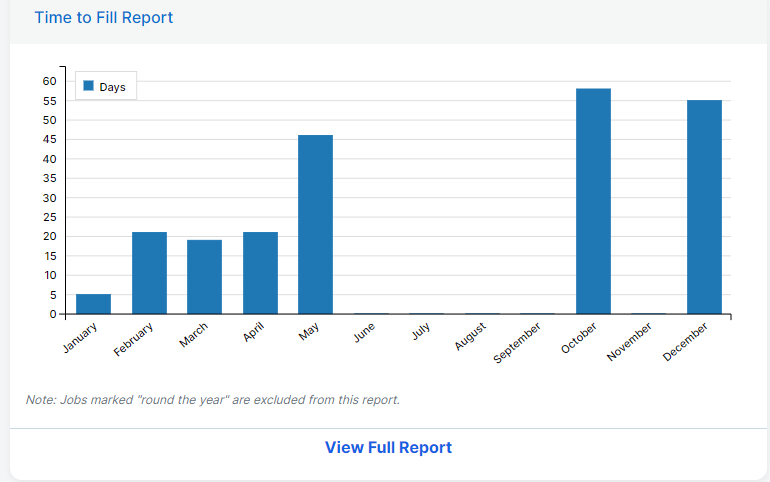Select the May bar in the chart
The width and height of the screenshot is (770, 482).
point(315,224)
